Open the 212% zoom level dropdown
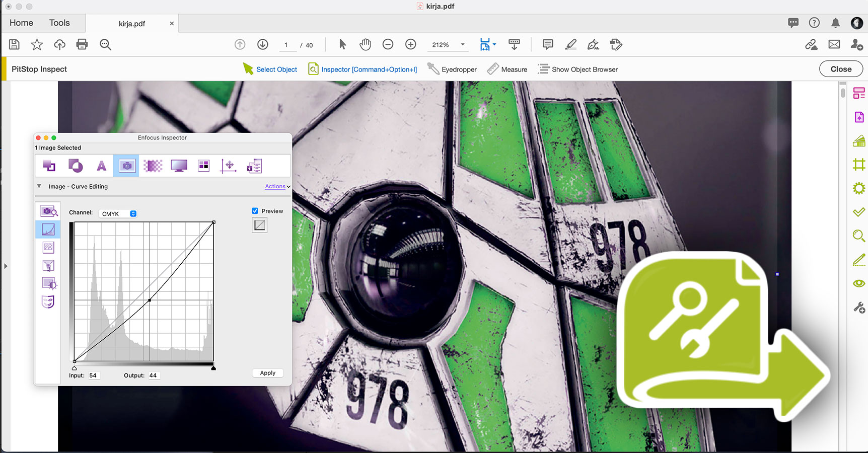The height and width of the screenshot is (453, 868). 463,45
